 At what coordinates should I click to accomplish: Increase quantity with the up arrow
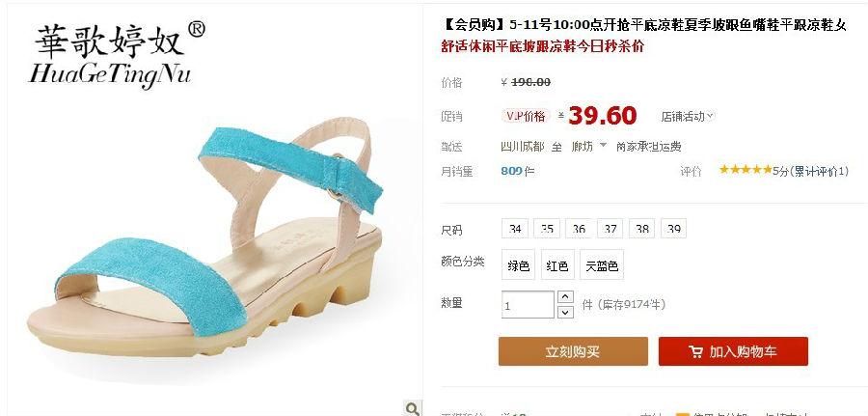[564, 297]
